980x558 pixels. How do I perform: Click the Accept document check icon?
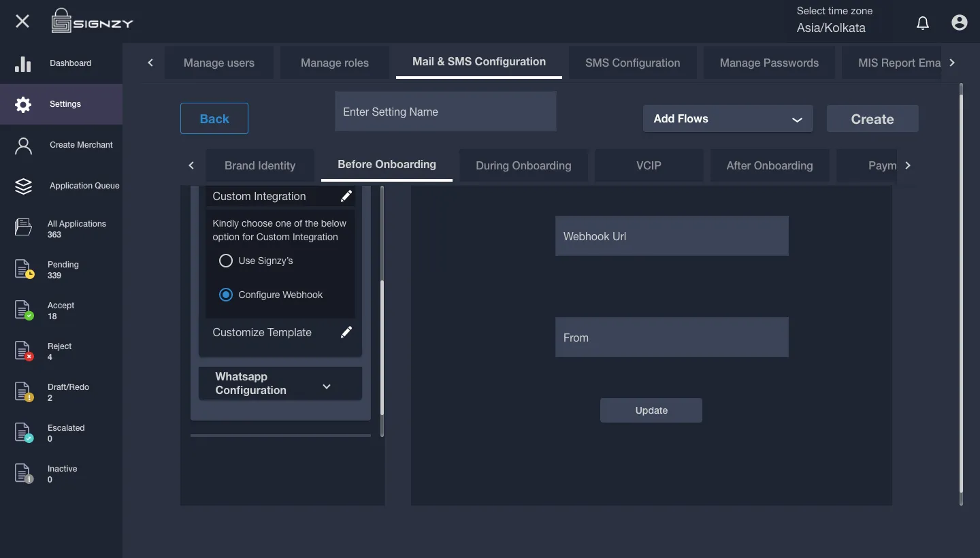point(24,310)
